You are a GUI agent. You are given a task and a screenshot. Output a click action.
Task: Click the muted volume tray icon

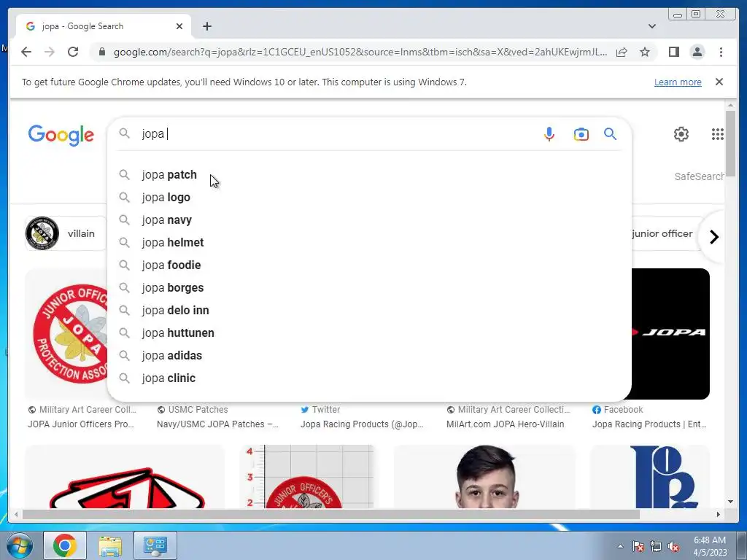coord(673,547)
